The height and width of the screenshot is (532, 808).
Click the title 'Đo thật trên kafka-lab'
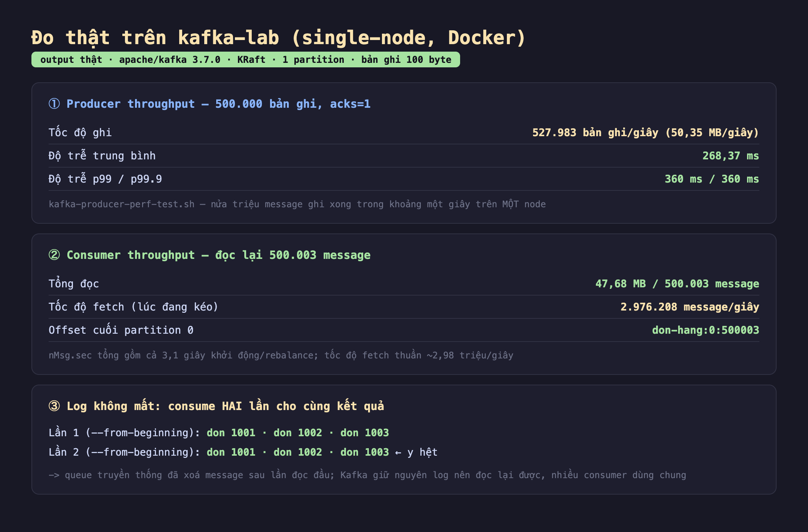click(x=279, y=38)
